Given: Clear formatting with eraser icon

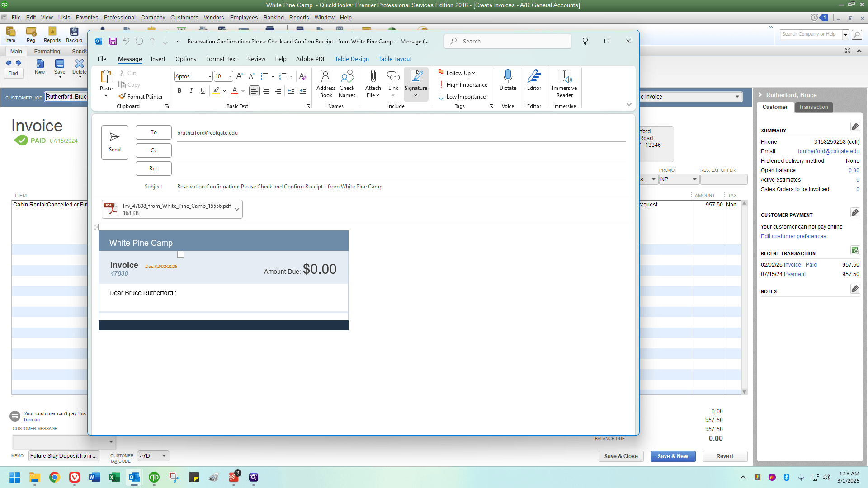Looking at the screenshot, I should point(302,76).
